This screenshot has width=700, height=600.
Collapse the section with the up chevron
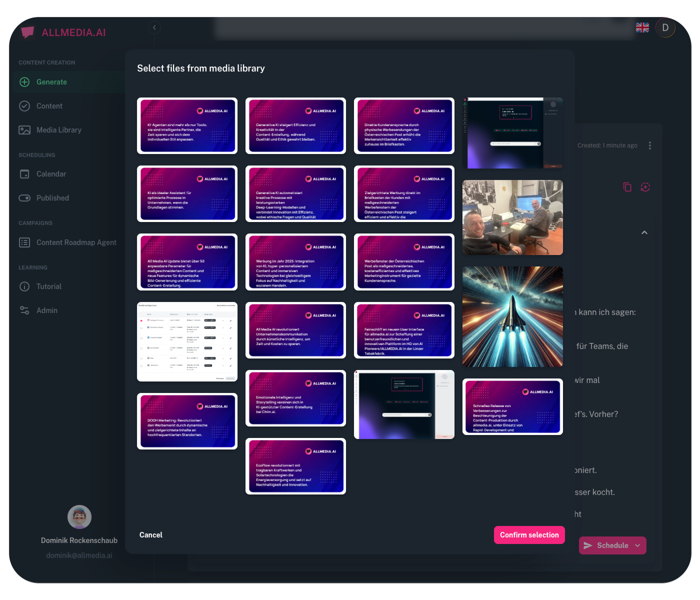click(644, 232)
